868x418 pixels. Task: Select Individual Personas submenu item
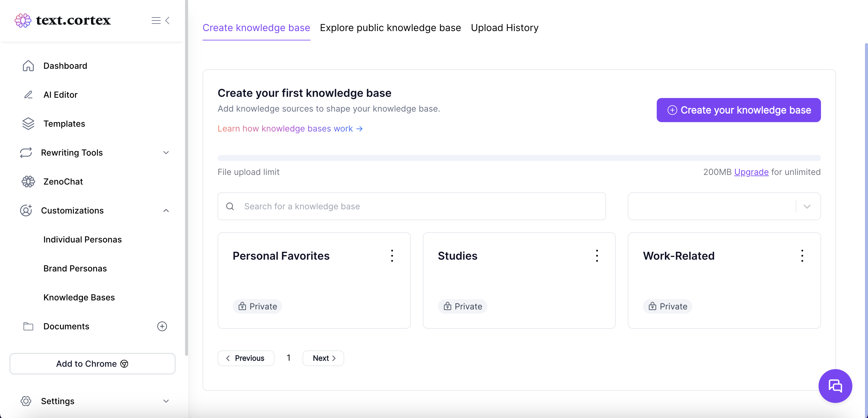pos(83,239)
